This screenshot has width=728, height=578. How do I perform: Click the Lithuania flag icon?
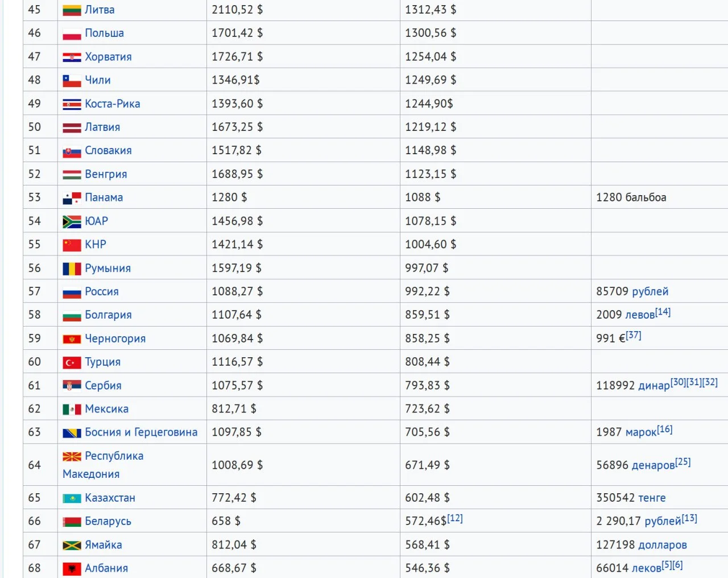tap(72, 10)
